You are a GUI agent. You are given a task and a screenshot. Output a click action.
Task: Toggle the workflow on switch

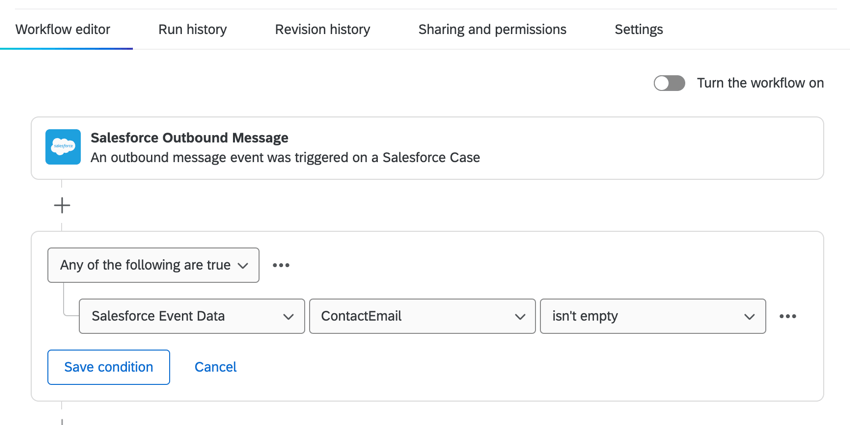[669, 83]
